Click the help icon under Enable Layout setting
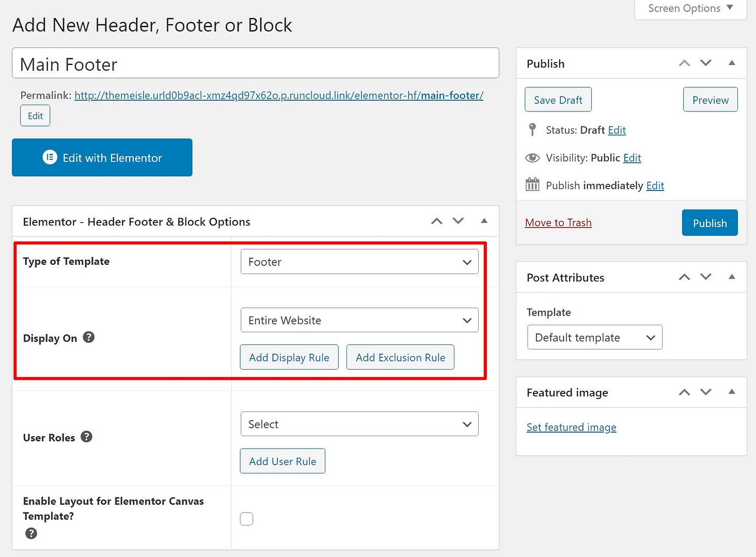Image resolution: width=756 pixels, height=557 pixels. click(31, 533)
